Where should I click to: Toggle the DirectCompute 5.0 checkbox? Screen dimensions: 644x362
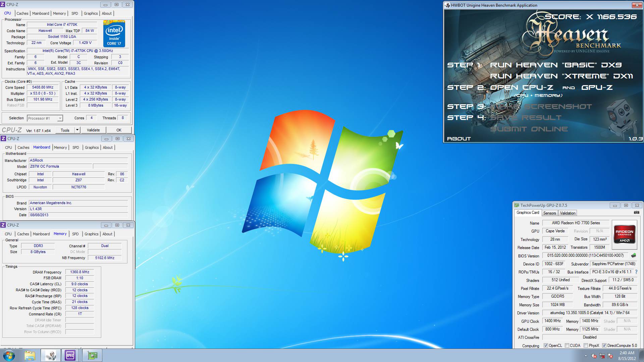point(604,346)
